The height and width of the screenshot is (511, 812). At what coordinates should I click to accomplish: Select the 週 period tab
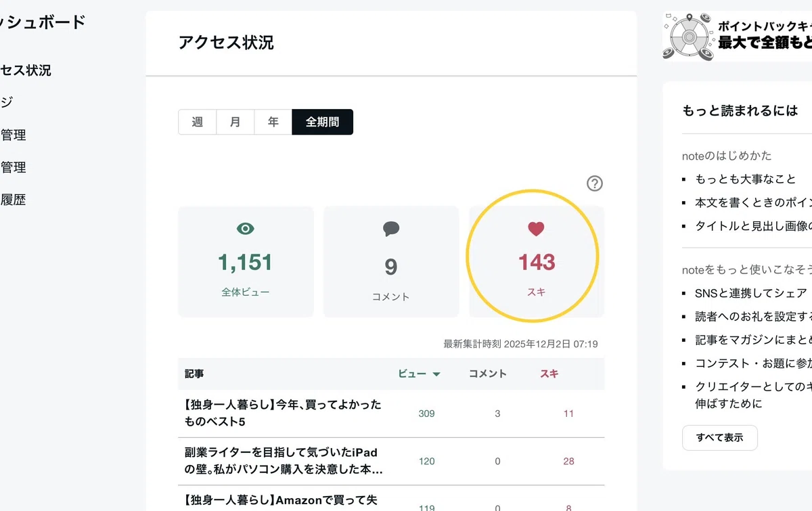click(198, 123)
